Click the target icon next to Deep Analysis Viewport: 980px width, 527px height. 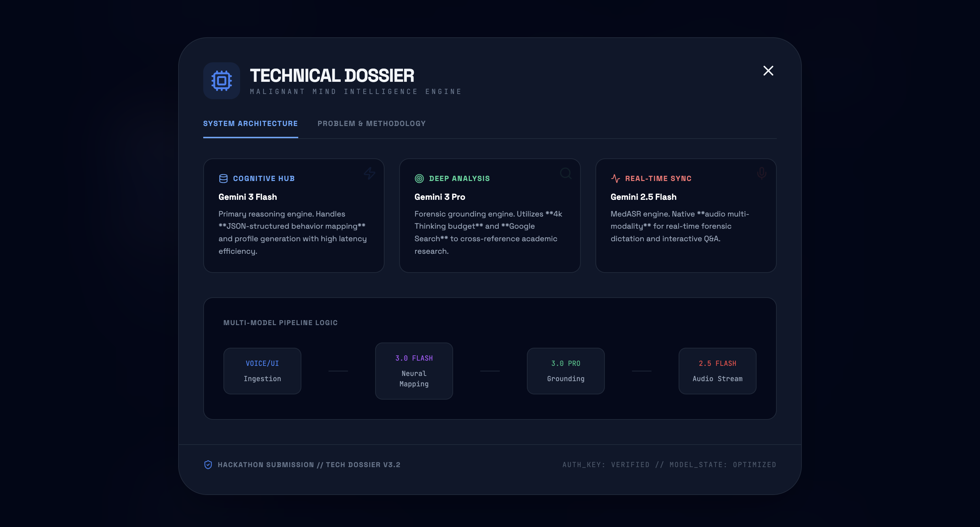(x=419, y=179)
